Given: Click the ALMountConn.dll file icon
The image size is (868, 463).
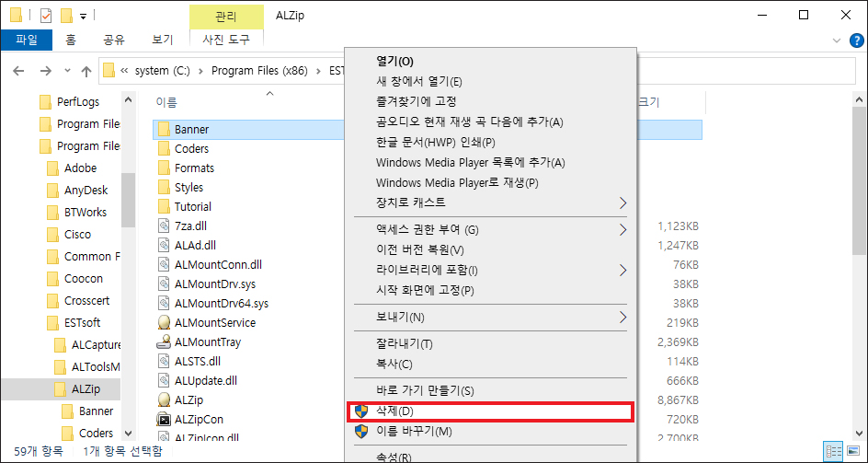Looking at the screenshot, I should [164, 264].
